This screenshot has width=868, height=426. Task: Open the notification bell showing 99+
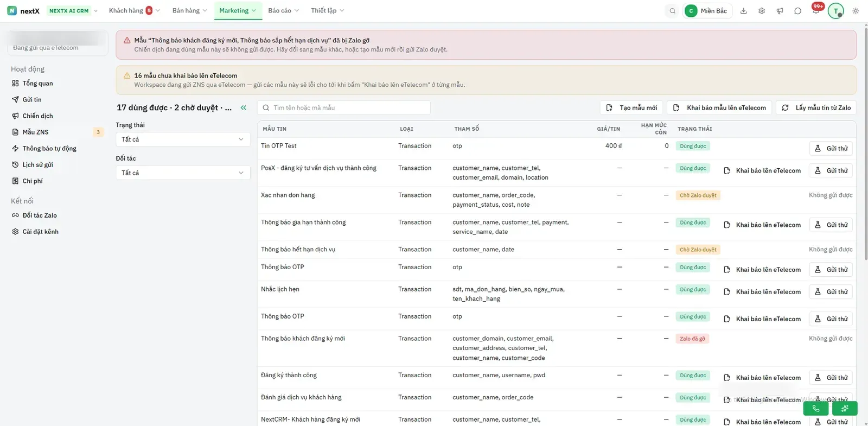[816, 10]
